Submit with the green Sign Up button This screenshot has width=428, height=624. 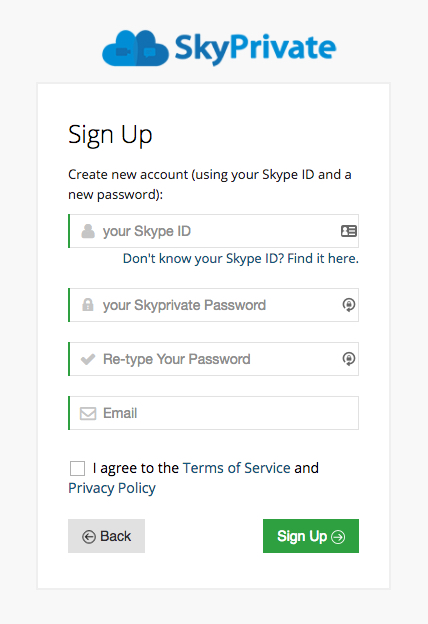click(311, 536)
